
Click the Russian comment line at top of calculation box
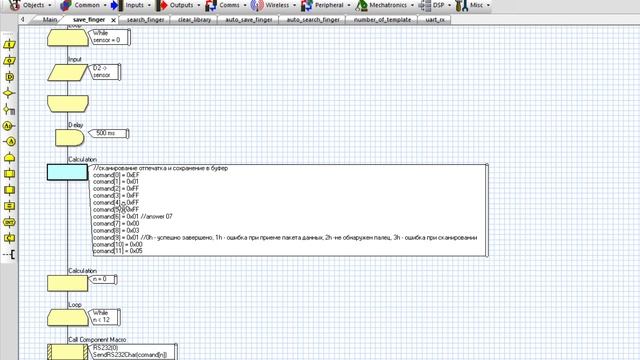pos(160,168)
